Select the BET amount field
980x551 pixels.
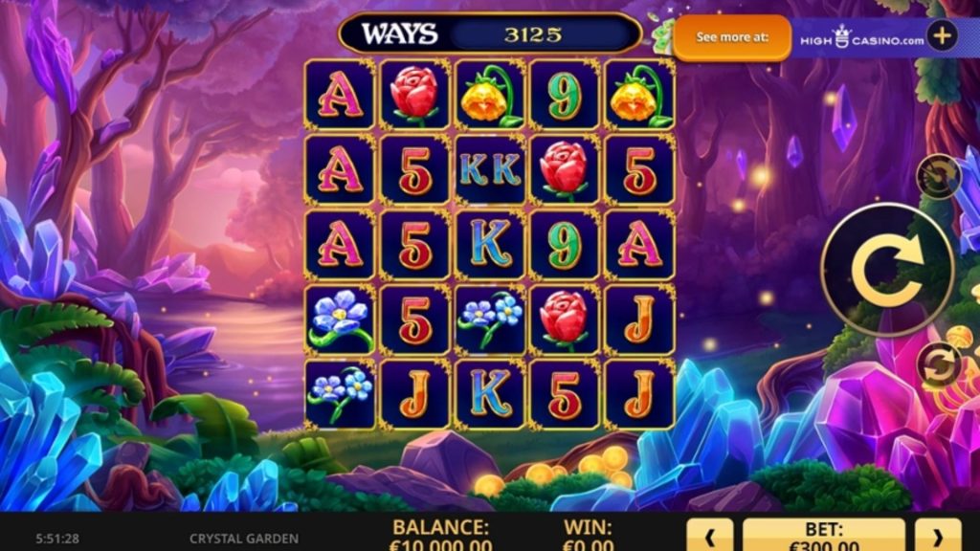(824, 536)
